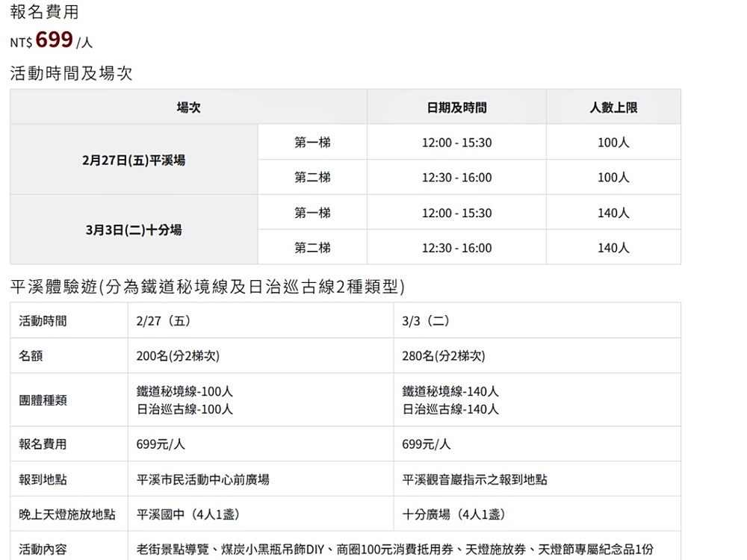
Task: Select the 3月3日(二)十分場 cell
Action: (134, 230)
